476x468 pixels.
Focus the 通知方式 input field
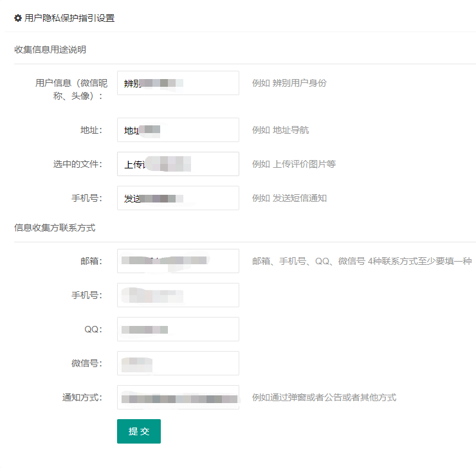pos(178,397)
